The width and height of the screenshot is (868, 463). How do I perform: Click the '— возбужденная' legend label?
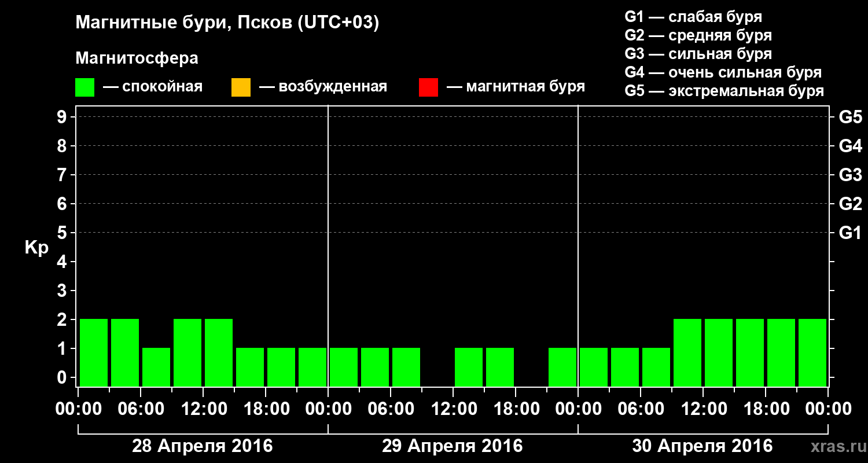(x=323, y=87)
